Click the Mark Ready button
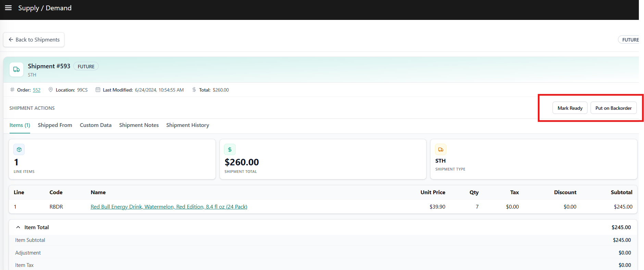Image resolution: width=644 pixels, height=270 pixels. (570, 108)
